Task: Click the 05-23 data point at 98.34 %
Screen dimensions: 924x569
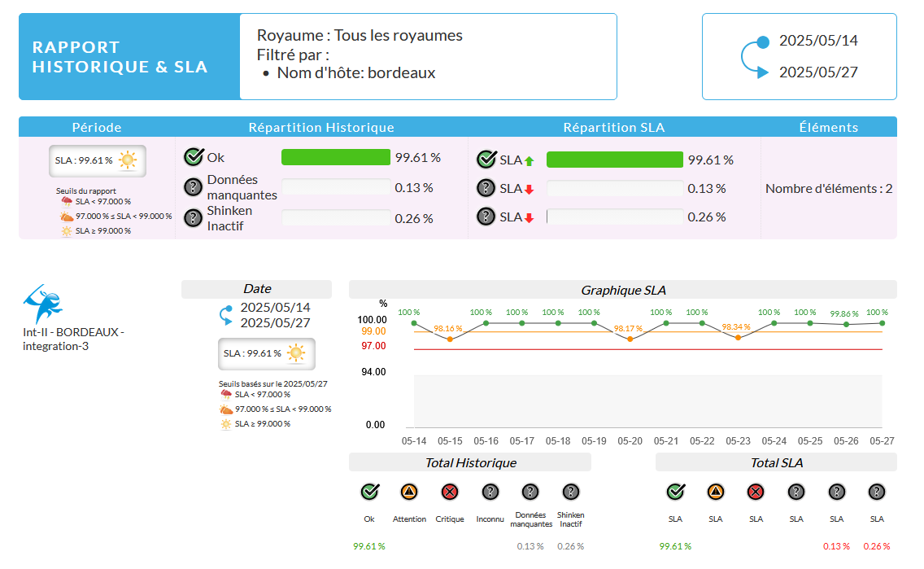Action: 738,337
